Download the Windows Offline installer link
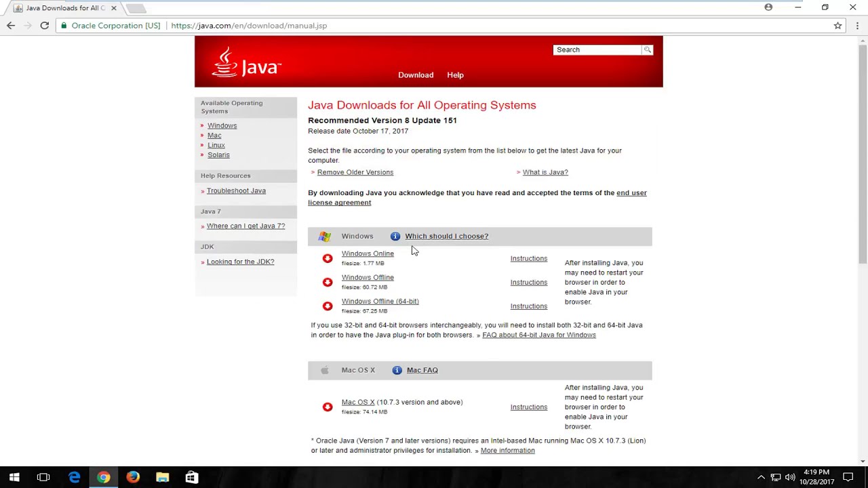Viewport: 868px width, 488px height. [x=368, y=277]
